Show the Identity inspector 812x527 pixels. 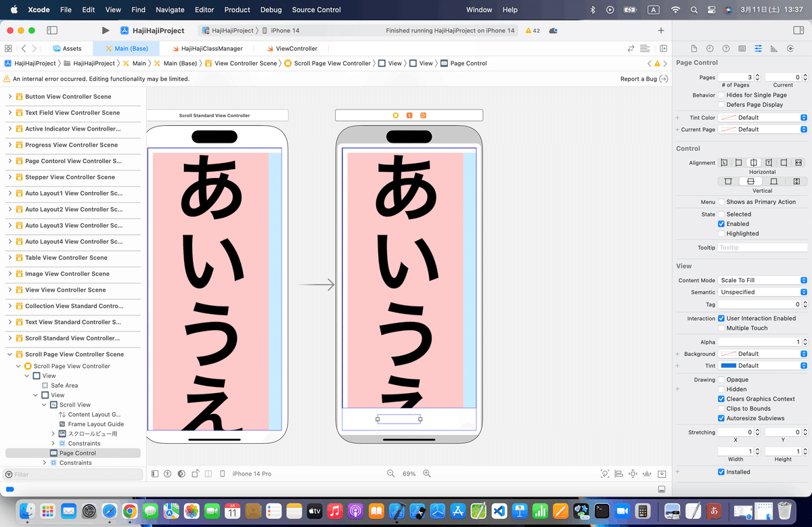coord(742,49)
